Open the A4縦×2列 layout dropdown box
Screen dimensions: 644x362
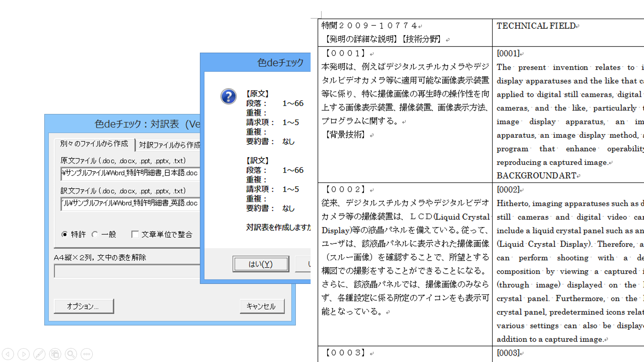[x=127, y=271]
